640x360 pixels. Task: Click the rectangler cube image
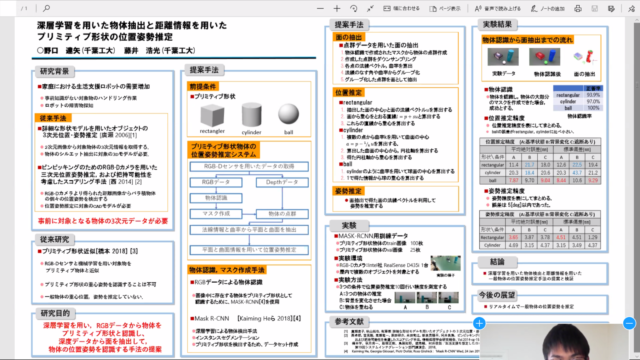coord(212,115)
